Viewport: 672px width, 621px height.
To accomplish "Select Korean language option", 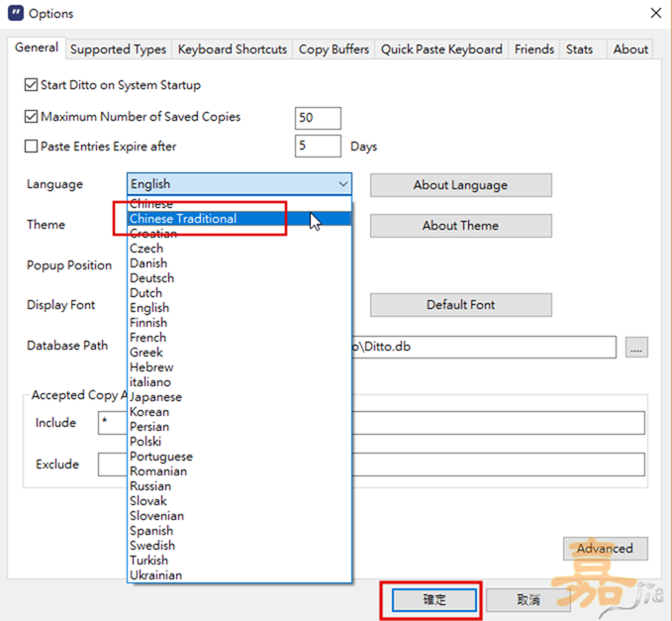I will (x=240, y=412).
